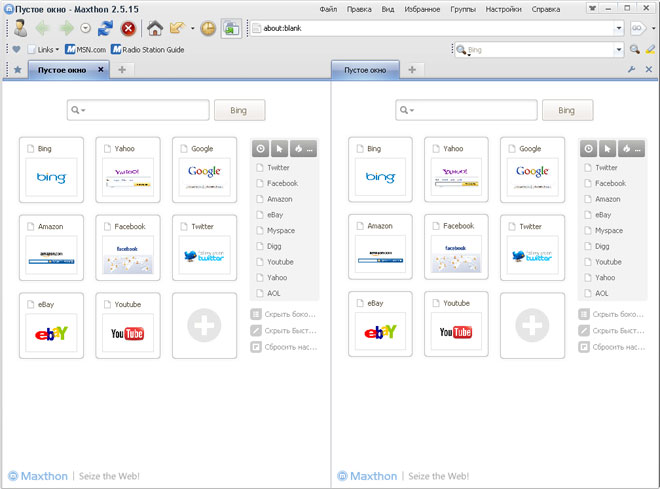Image resolution: width=660 pixels, height=489 pixels.
Task: Click the magnifier search icon in toolbar
Action: 635,50
